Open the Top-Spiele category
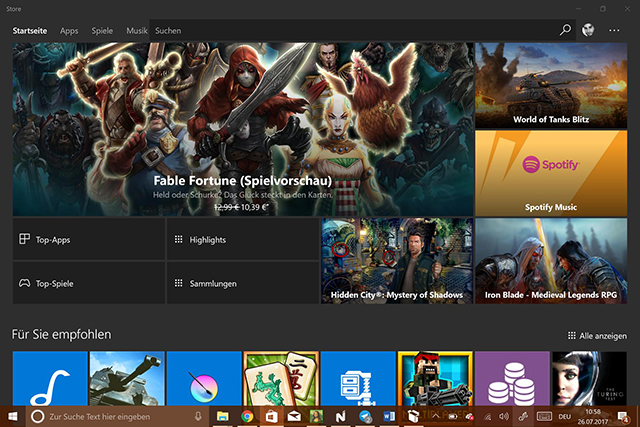640x427 pixels. [x=89, y=283]
